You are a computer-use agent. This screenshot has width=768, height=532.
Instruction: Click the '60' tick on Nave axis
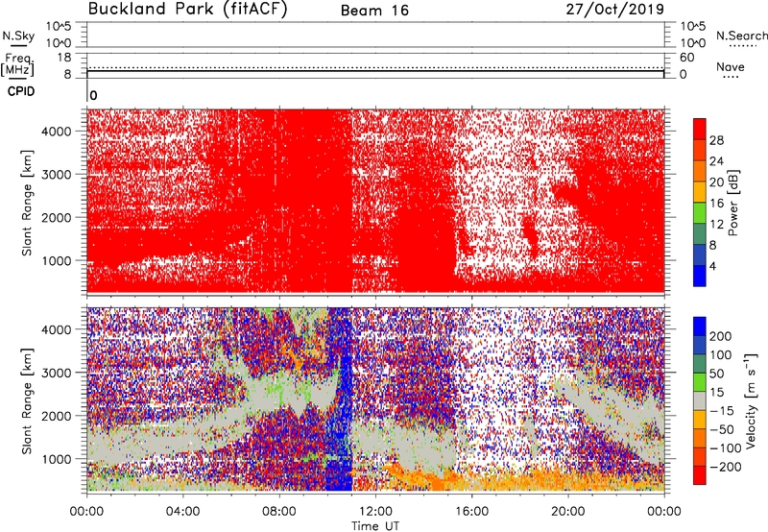point(687,58)
